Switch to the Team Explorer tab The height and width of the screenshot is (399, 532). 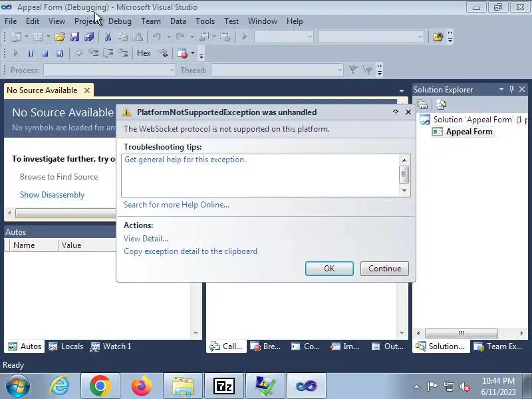click(497, 346)
